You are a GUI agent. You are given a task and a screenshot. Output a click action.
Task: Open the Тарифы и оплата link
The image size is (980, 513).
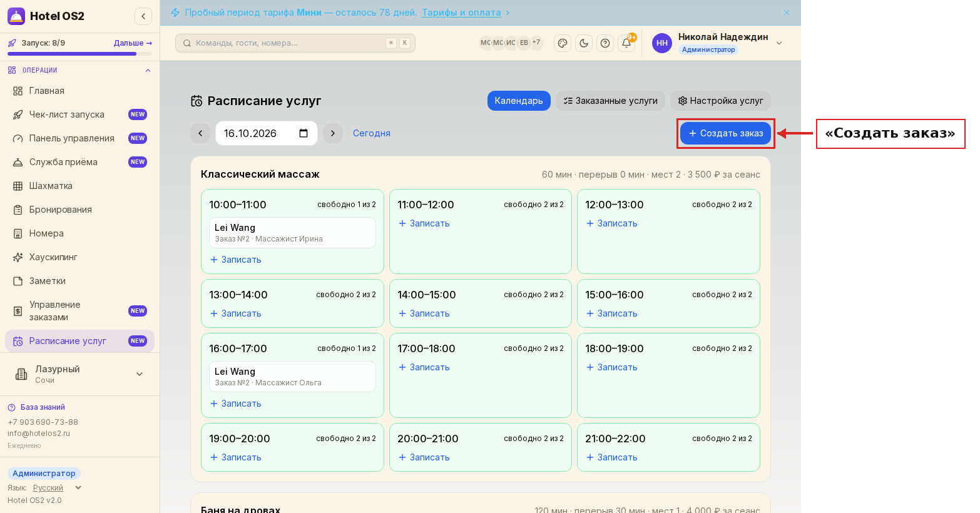tap(461, 13)
